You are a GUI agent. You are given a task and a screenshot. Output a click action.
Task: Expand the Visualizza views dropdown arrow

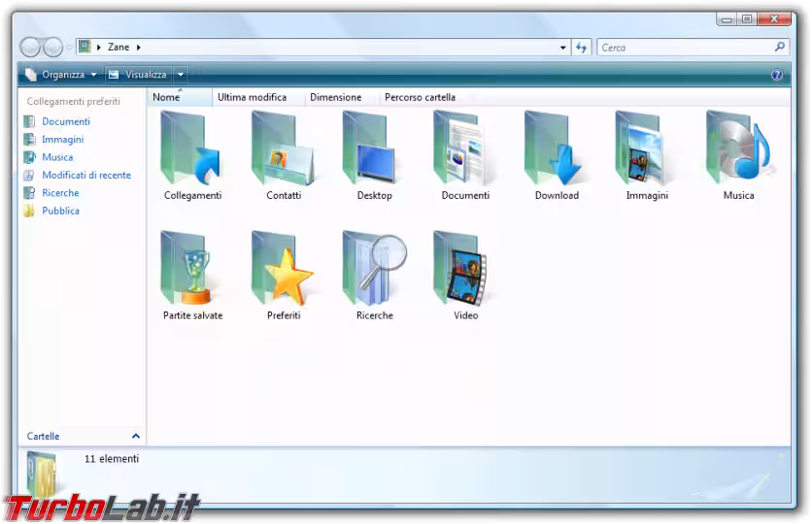click(181, 75)
